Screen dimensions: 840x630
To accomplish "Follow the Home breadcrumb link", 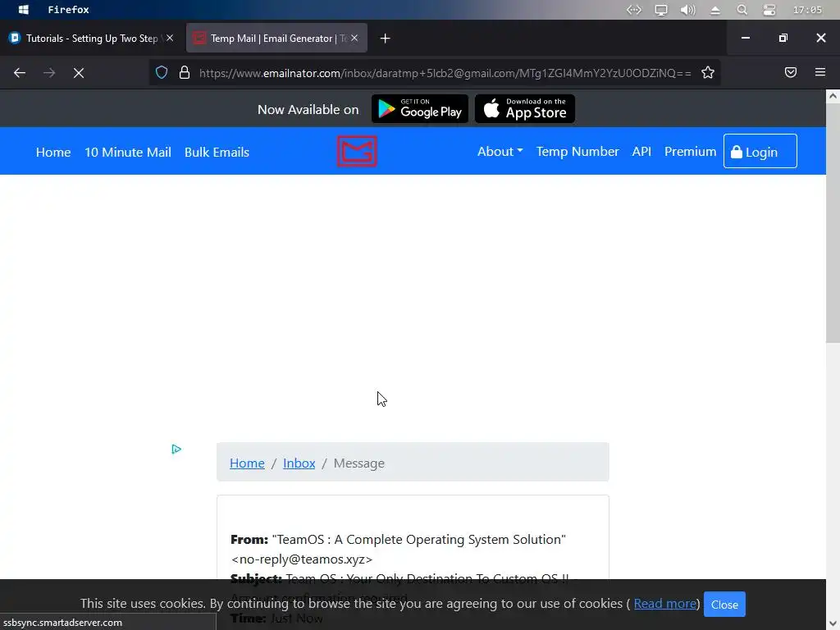I will coord(247,463).
